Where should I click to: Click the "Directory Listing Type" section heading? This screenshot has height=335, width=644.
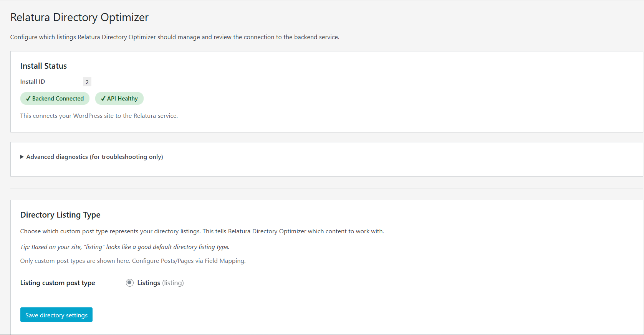(60, 215)
